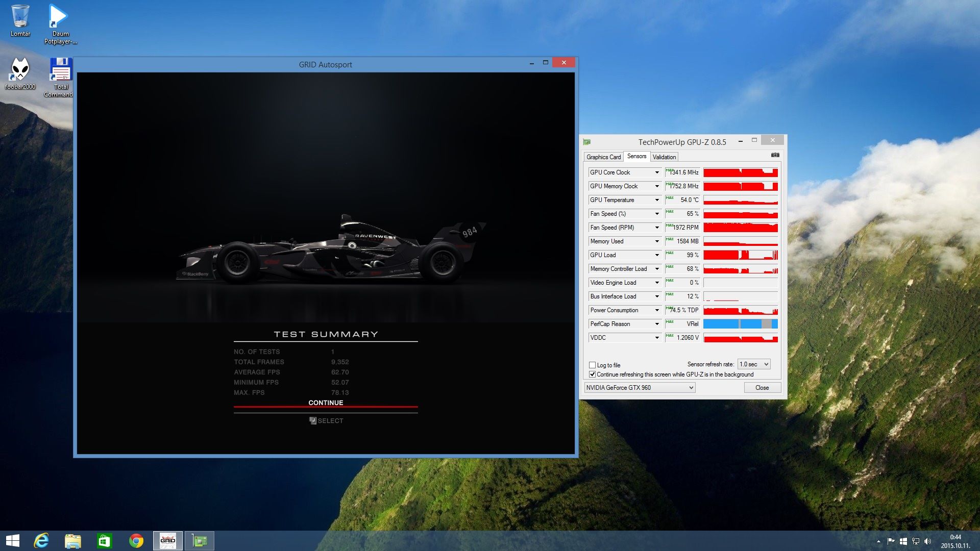Minimize the GRID Autosport window
The image size is (980, 551).
532,63
